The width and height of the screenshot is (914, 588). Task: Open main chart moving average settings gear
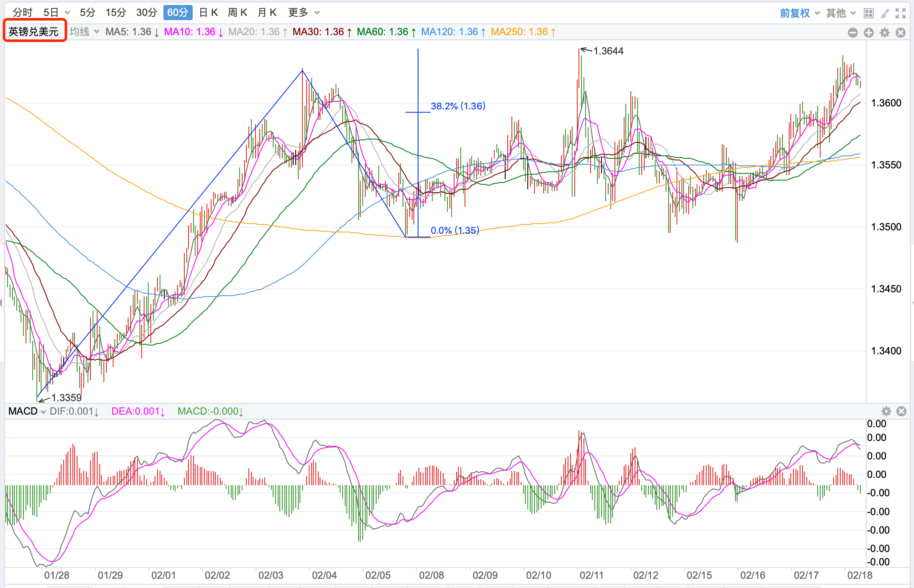click(x=884, y=33)
